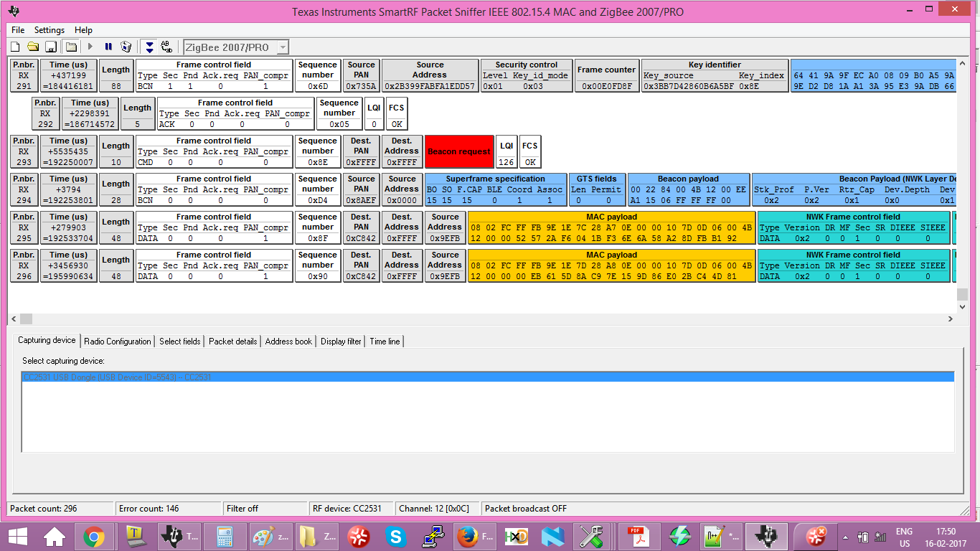
Task: Click the Frame counter cell 0x00E0FD8F
Action: coord(606,75)
